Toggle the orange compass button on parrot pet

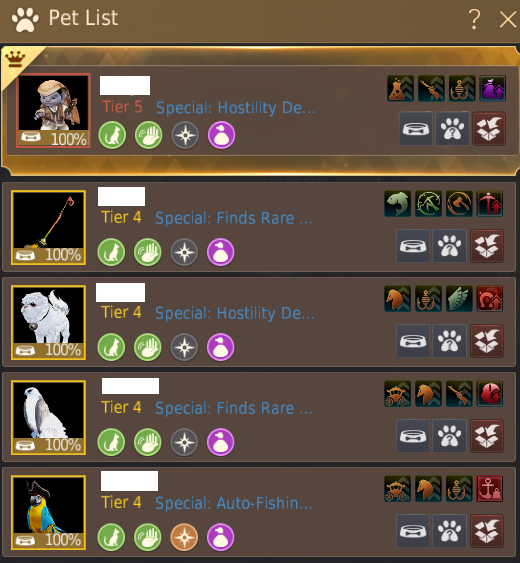184,537
